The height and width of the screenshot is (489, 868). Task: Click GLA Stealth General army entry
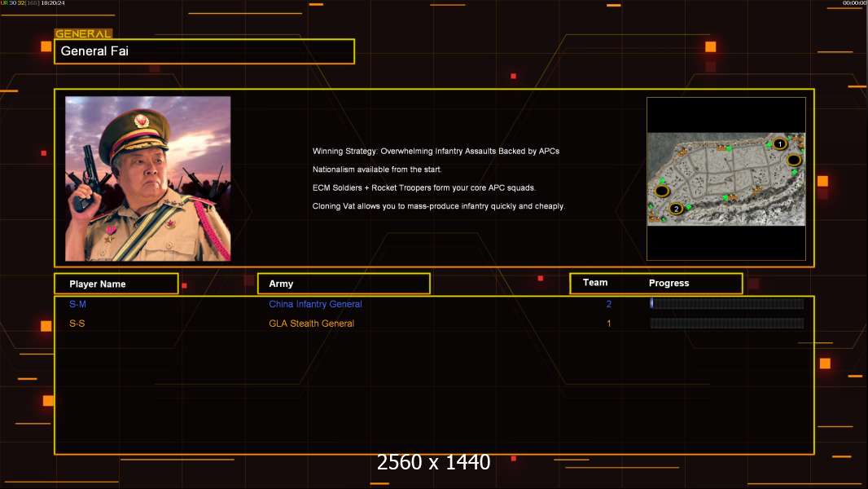(311, 324)
